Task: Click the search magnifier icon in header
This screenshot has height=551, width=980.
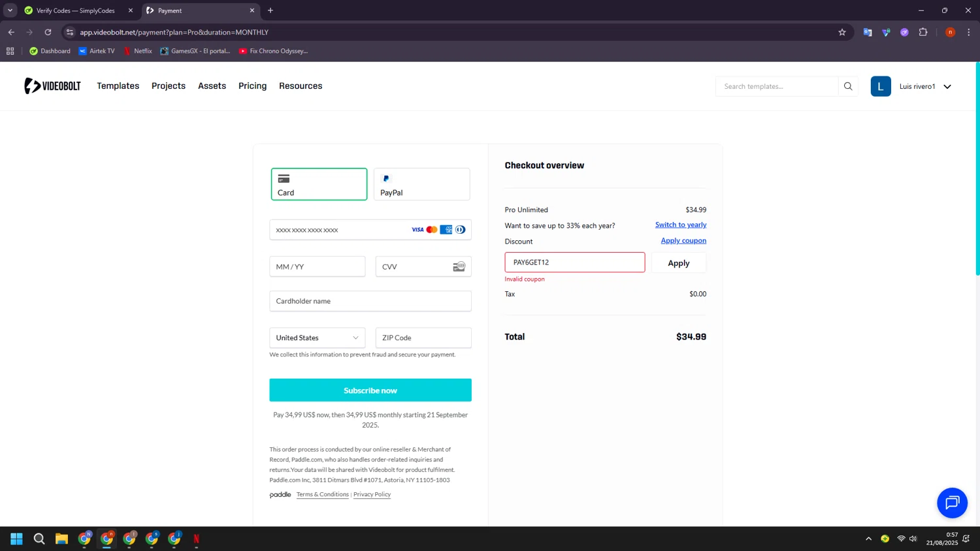Action: point(848,86)
